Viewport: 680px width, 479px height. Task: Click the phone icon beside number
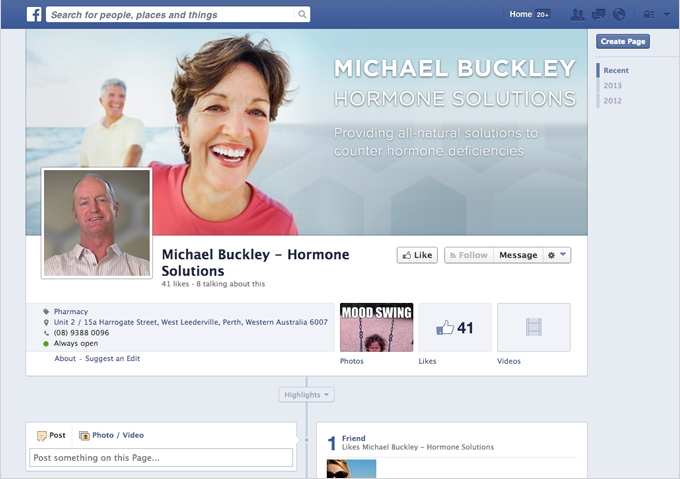[x=46, y=333]
